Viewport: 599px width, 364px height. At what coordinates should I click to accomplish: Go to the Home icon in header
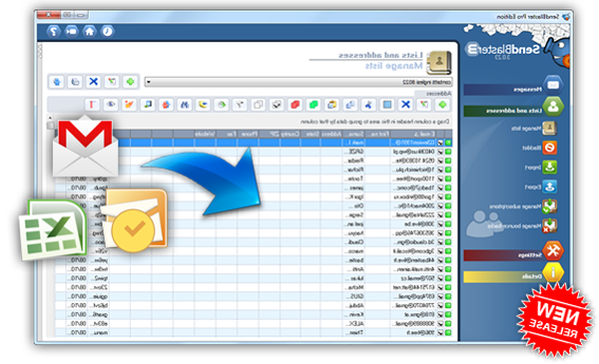pos(90,31)
